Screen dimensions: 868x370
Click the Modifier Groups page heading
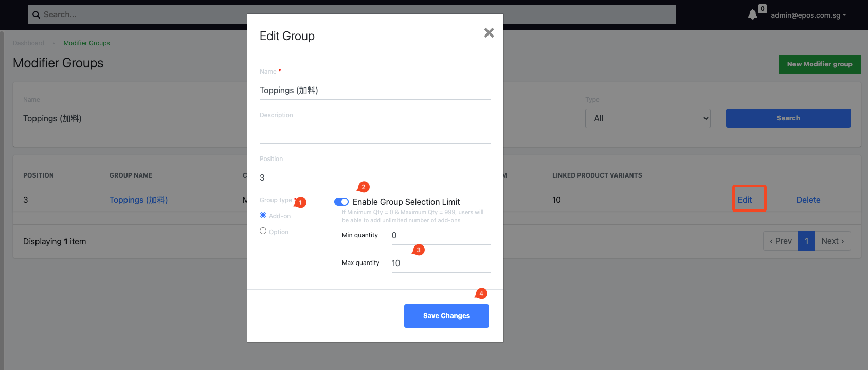pos(58,63)
